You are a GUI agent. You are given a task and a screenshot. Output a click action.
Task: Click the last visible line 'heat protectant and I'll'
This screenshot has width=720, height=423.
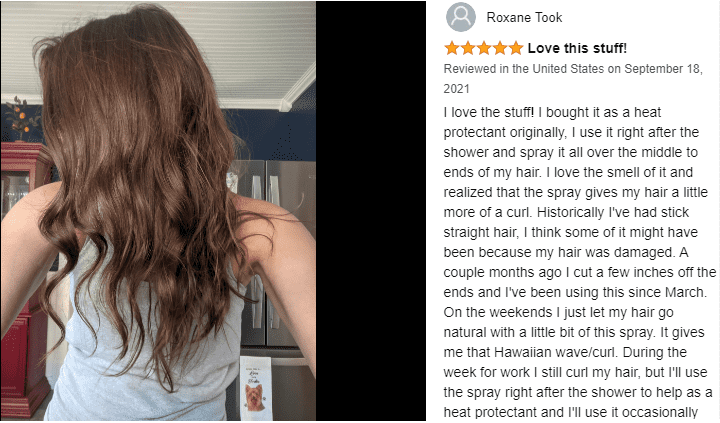[x=570, y=412]
